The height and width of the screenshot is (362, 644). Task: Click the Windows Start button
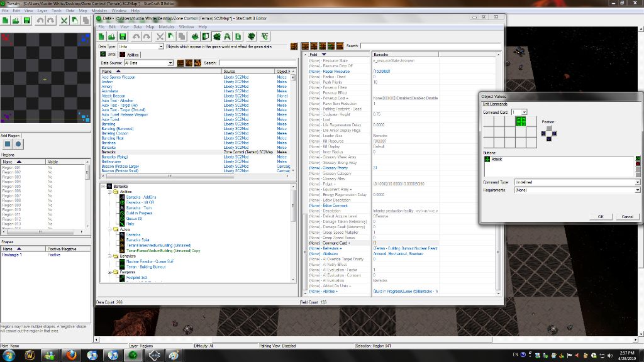(9, 355)
